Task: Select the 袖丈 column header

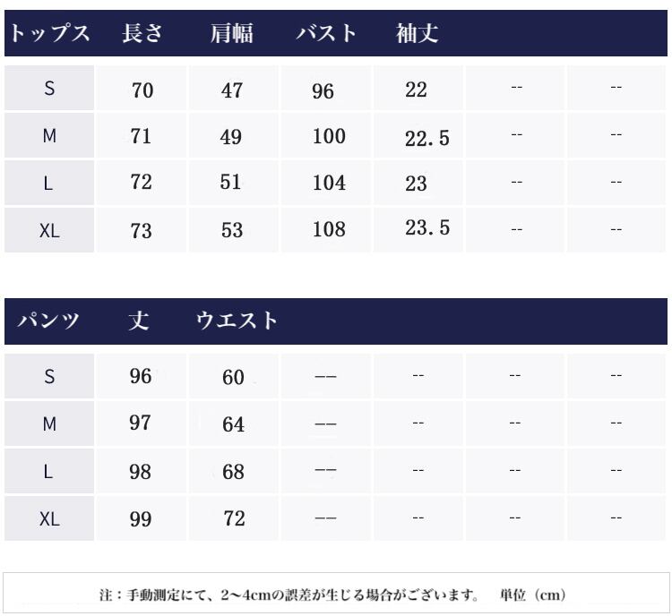Action: click(x=418, y=34)
